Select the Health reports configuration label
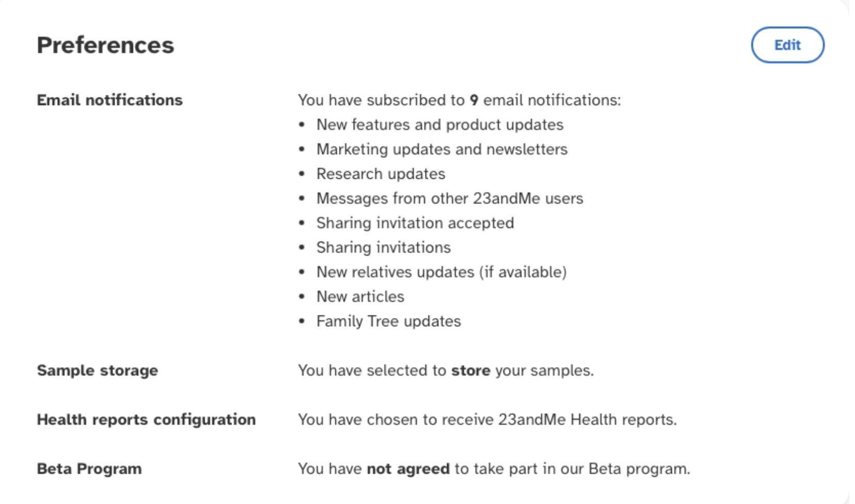Screen dimensions: 855x504 (x=146, y=419)
